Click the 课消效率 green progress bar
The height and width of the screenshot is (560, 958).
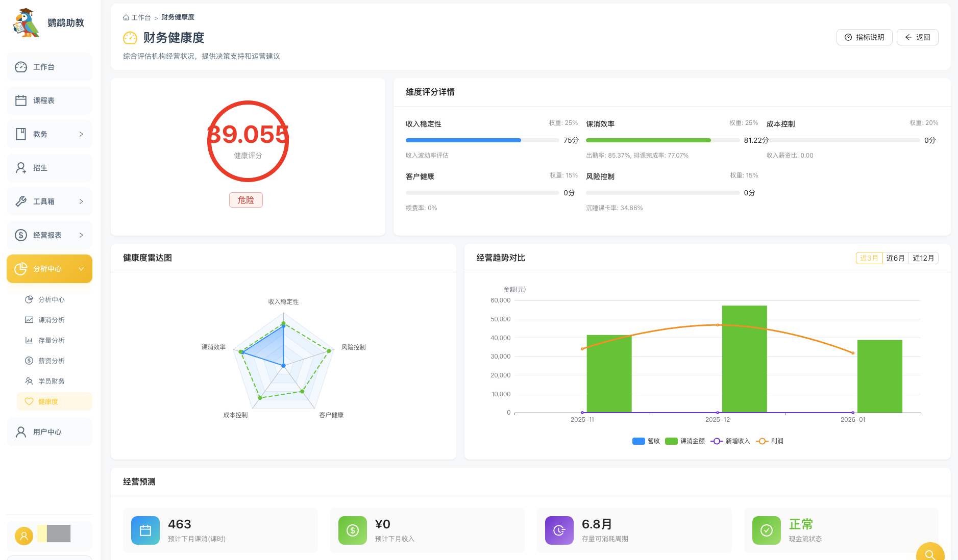tap(648, 140)
